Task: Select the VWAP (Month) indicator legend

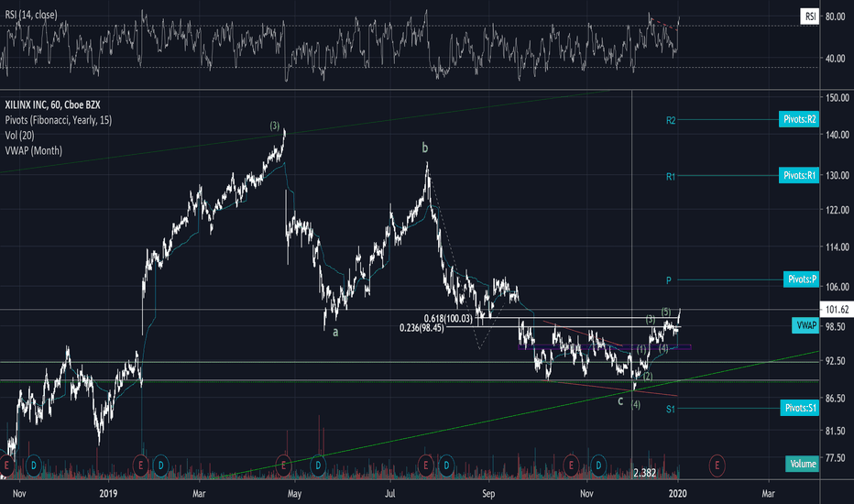Action: click(33, 150)
